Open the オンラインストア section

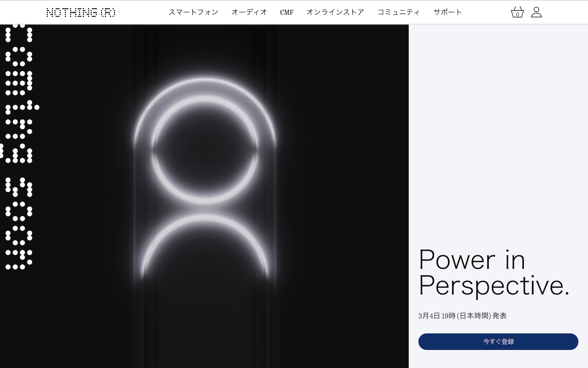coord(335,12)
